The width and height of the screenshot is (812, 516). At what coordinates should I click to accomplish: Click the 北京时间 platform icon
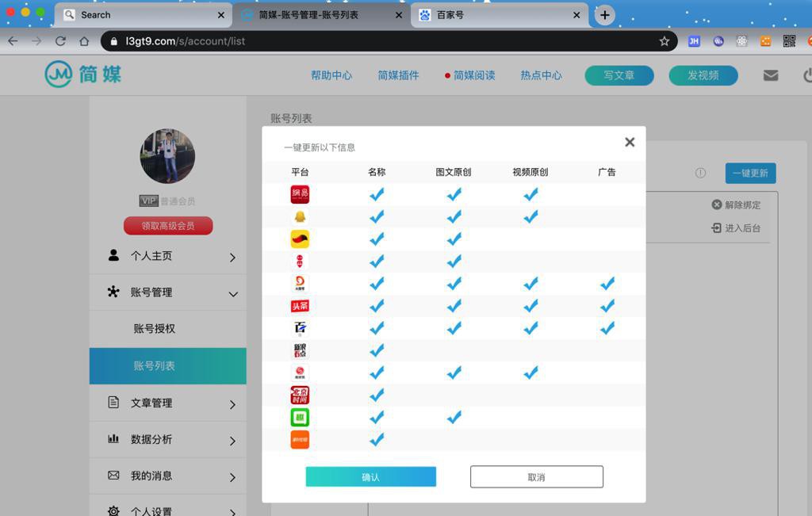point(300,395)
